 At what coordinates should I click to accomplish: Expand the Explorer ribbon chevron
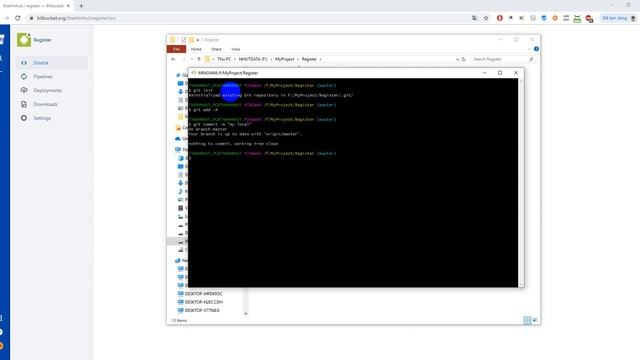coord(529,49)
